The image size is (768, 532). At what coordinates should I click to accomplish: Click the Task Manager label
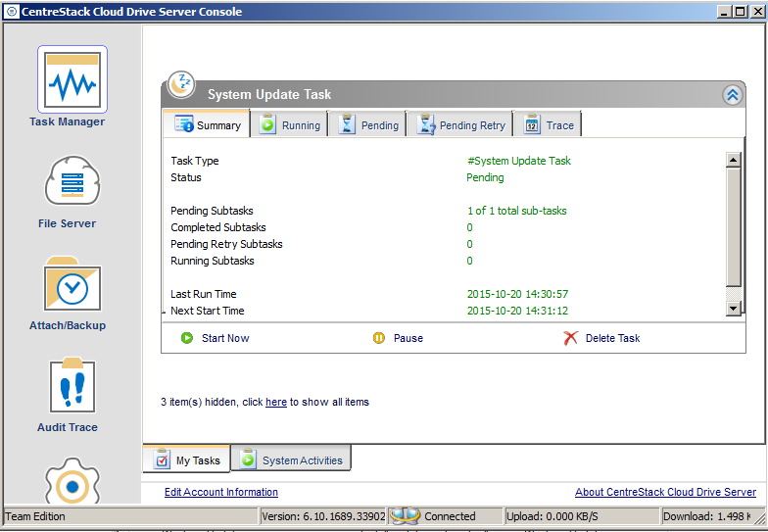67,121
